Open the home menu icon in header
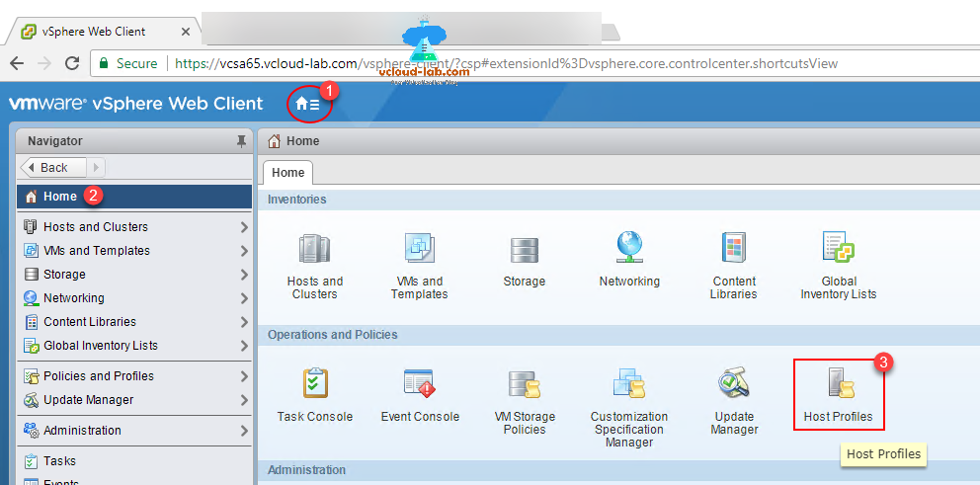This screenshot has height=485, width=980. click(x=307, y=104)
